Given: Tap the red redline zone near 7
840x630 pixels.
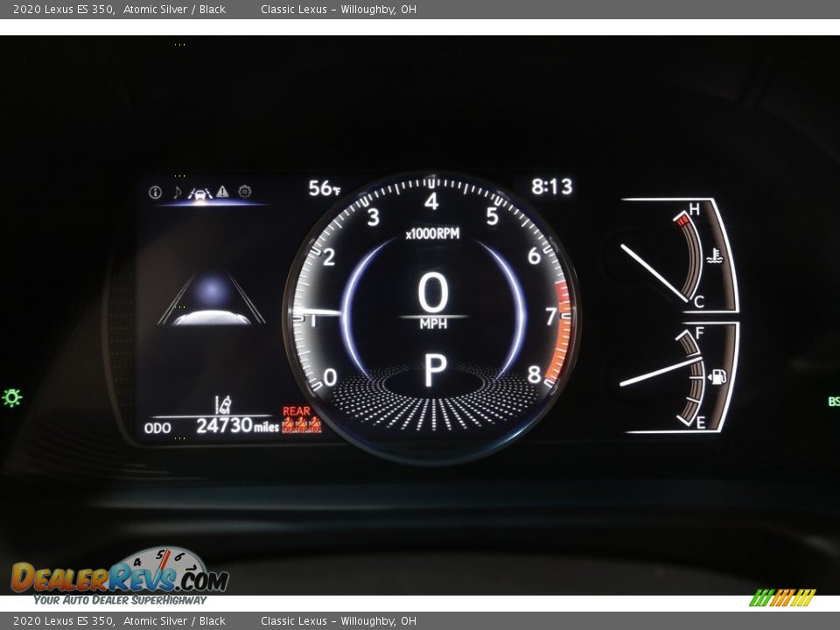Looking at the screenshot, I should [x=560, y=332].
